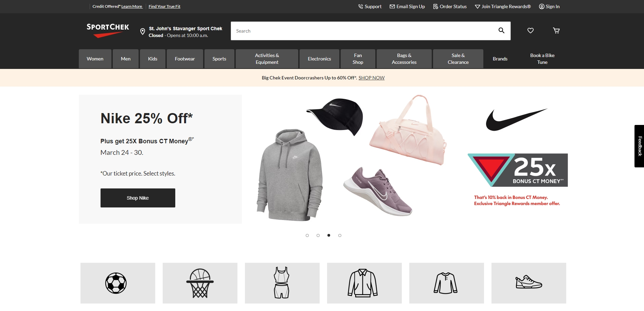Open the Sale & Clearance menu

(458, 59)
